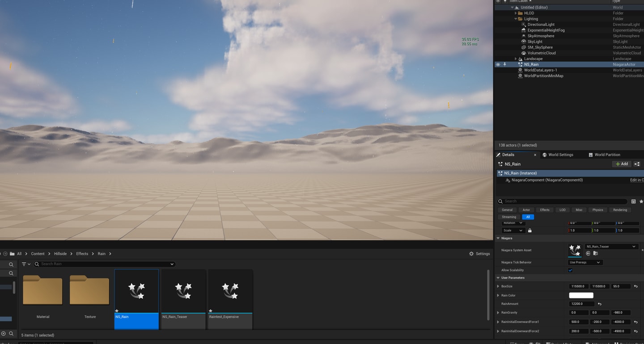Click the Rendering property filter

620,210
